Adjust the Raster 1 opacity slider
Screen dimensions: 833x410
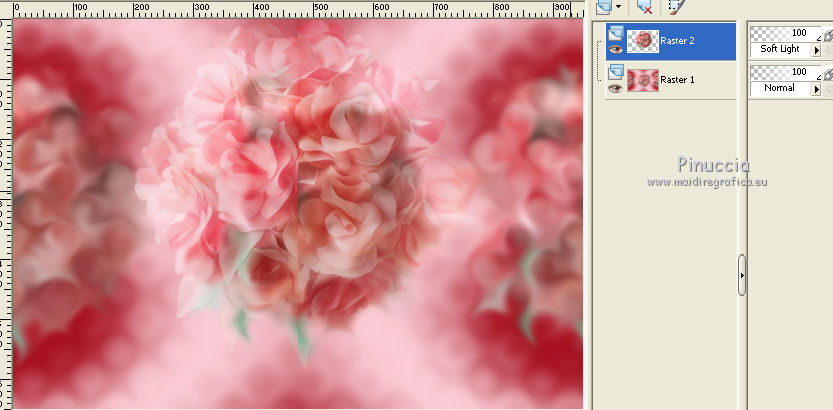click(x=786, y=72)
